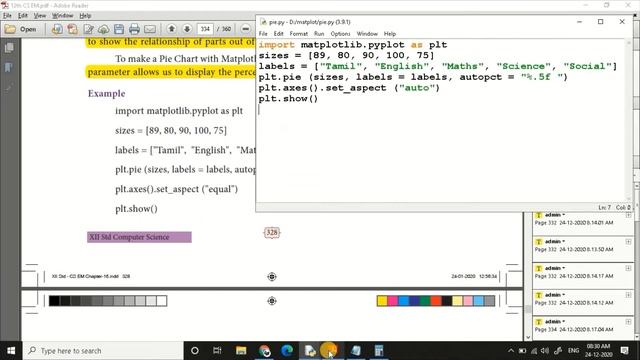Email the PDF using the envelope icon

150,29
